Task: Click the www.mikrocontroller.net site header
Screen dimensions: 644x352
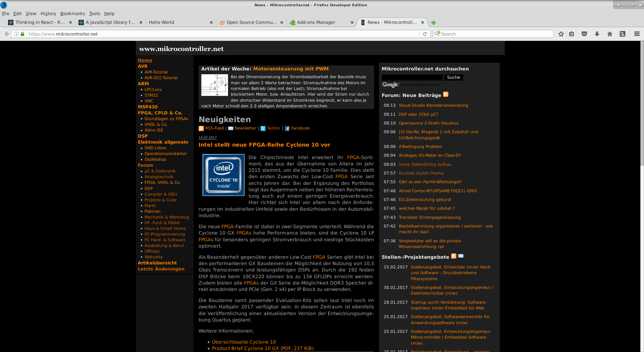Action: coord(181,49)
